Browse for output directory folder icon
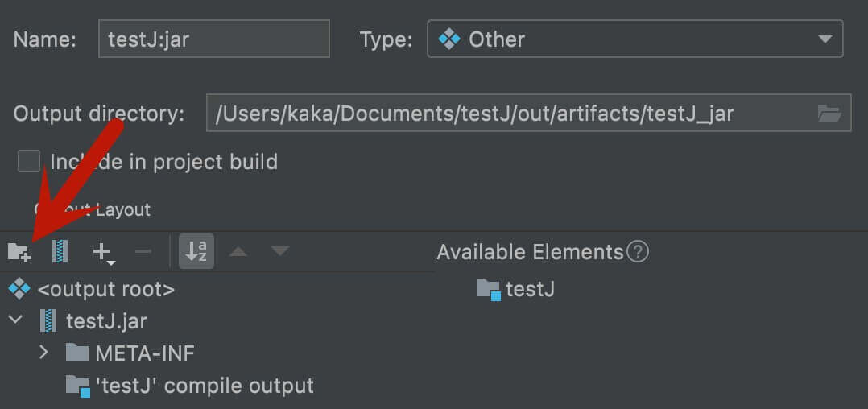This screenshot has height=409, width=868. pyautogui.click(x=829, y=114)
